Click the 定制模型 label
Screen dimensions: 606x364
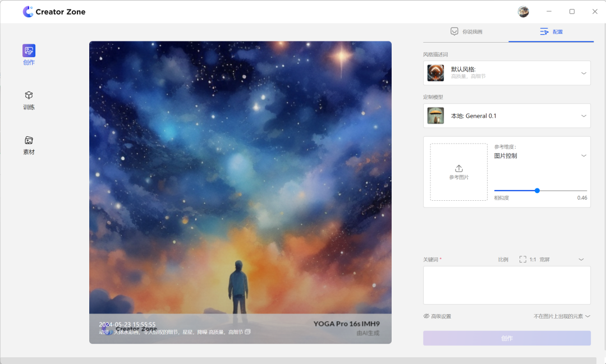point(433,97)
